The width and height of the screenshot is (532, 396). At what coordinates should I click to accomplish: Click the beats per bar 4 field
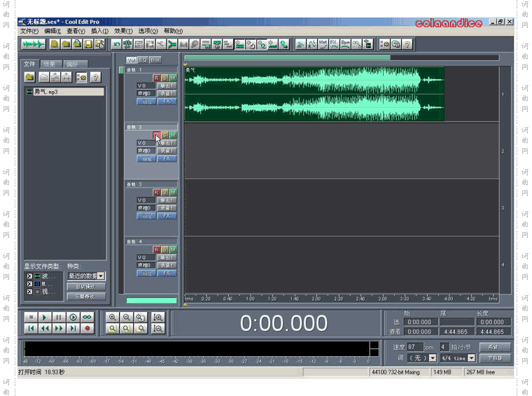(444, 347)
